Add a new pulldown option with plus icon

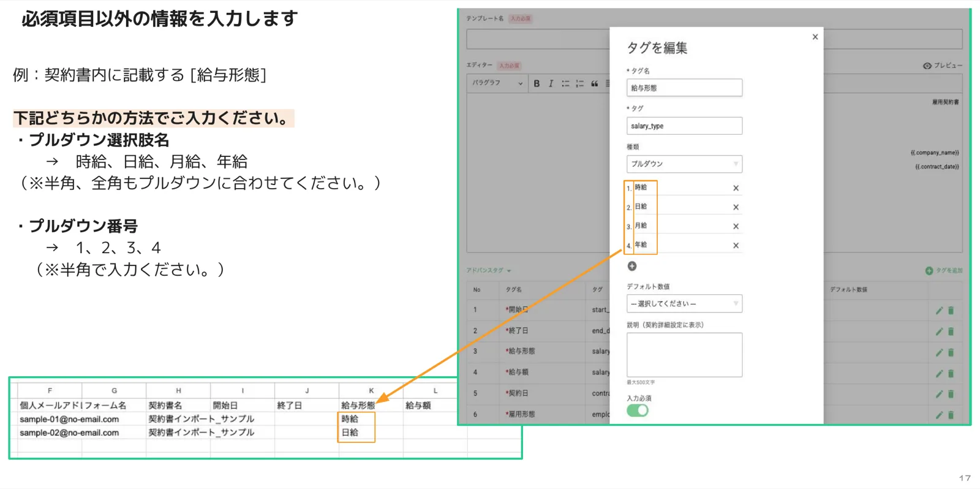(x=632, y=266)
